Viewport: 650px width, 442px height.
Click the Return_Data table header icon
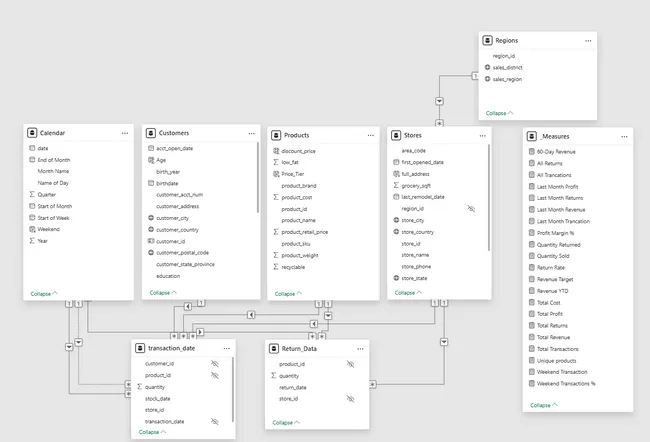(274, 348)
